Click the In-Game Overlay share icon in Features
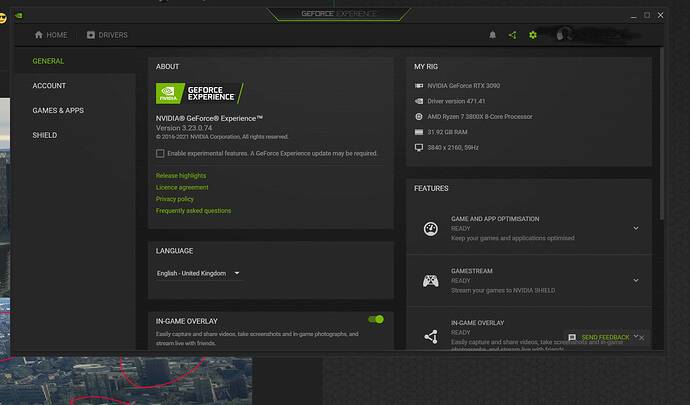The height and width of the screenshot is (405, 690). pos(431,337)
